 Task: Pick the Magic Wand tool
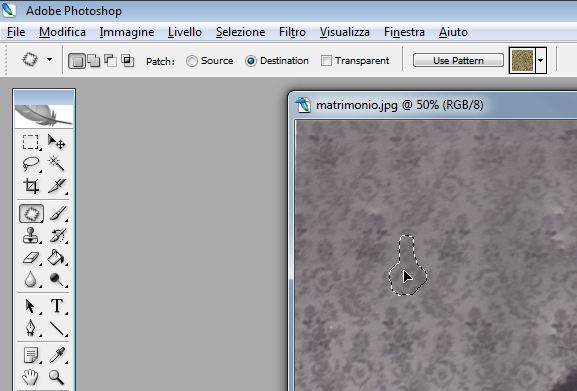pos(57,163)
